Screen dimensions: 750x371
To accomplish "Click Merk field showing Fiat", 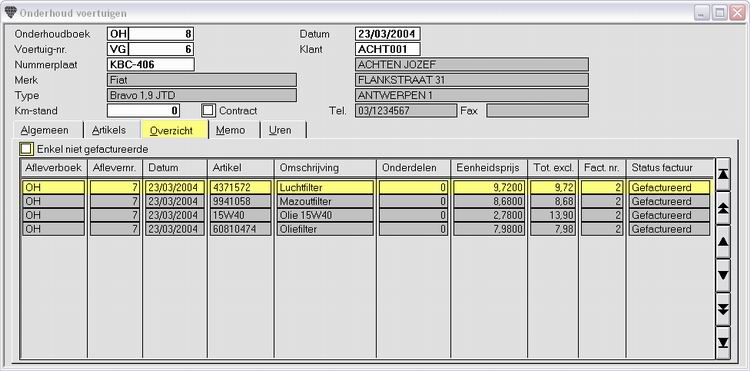I will coord(202,80).
